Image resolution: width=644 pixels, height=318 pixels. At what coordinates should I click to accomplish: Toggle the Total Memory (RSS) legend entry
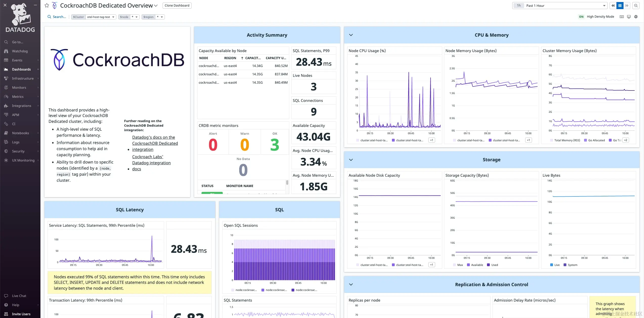coord(565,140)
